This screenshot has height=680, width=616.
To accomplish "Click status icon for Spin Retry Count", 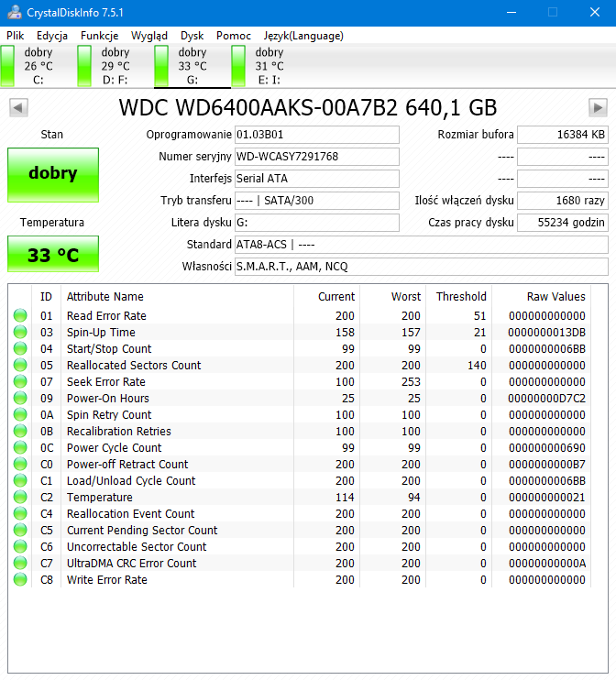I will click(20, 414).
